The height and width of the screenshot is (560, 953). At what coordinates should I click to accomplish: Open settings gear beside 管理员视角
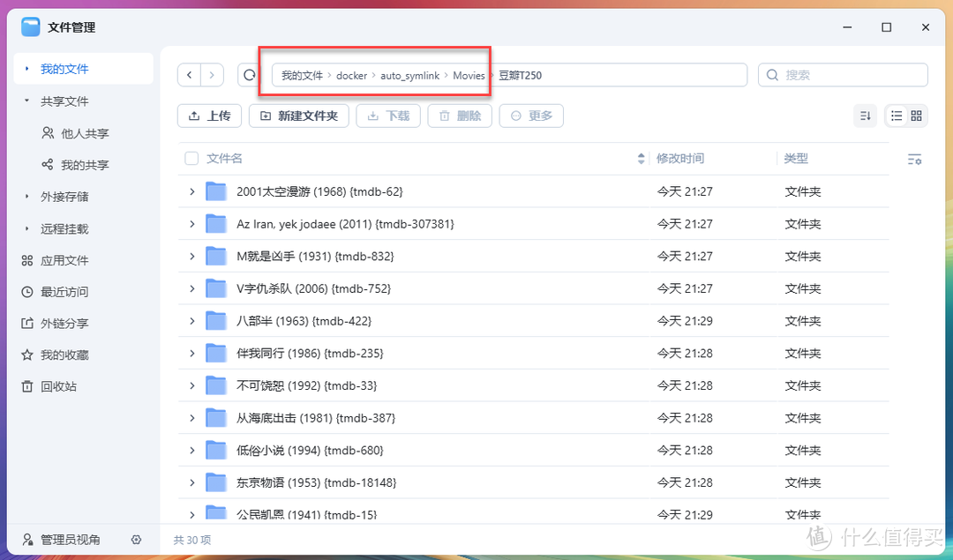click(136, 540)
